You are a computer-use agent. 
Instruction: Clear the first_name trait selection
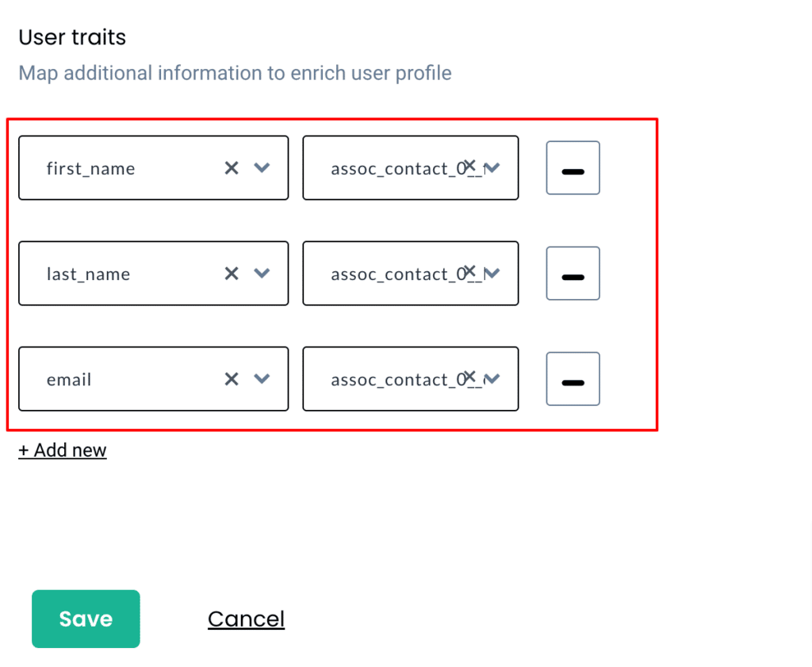click(232, 168)
